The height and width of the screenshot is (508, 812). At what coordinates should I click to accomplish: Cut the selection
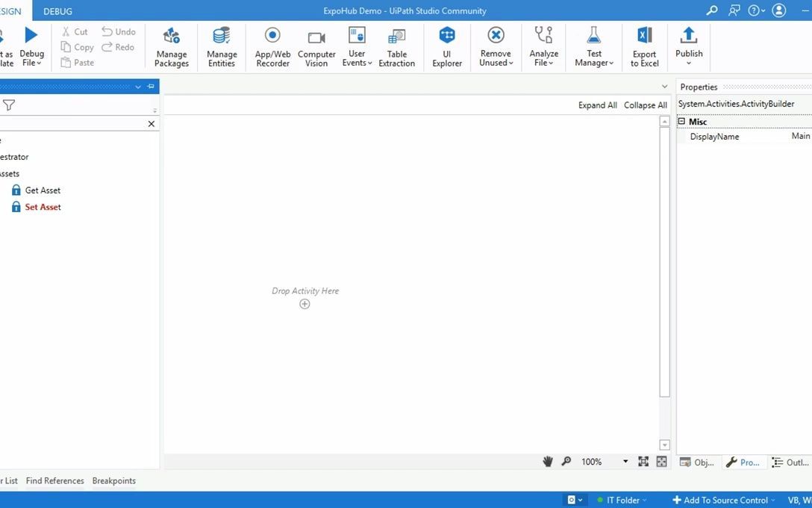coord(75,31)
